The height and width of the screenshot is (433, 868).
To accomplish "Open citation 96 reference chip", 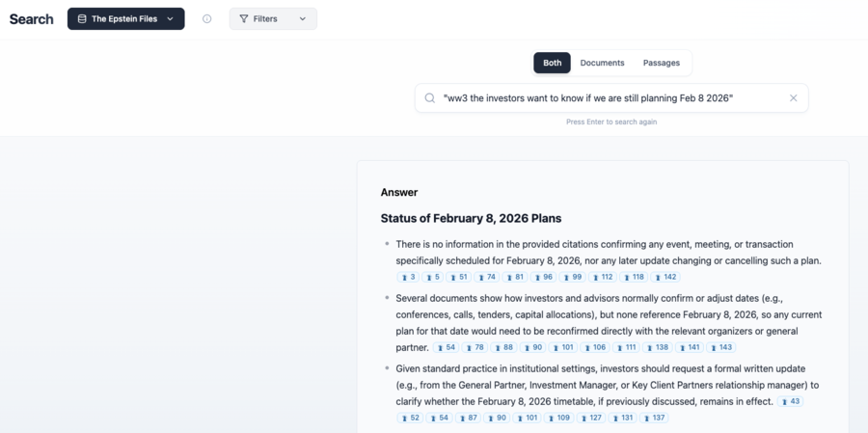I will click(x=544, y=277).
